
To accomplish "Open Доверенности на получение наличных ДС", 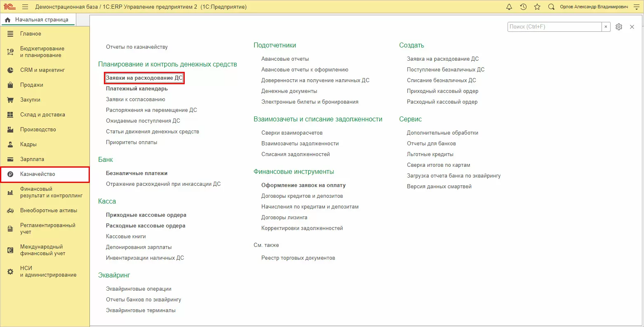I will 315,81.
